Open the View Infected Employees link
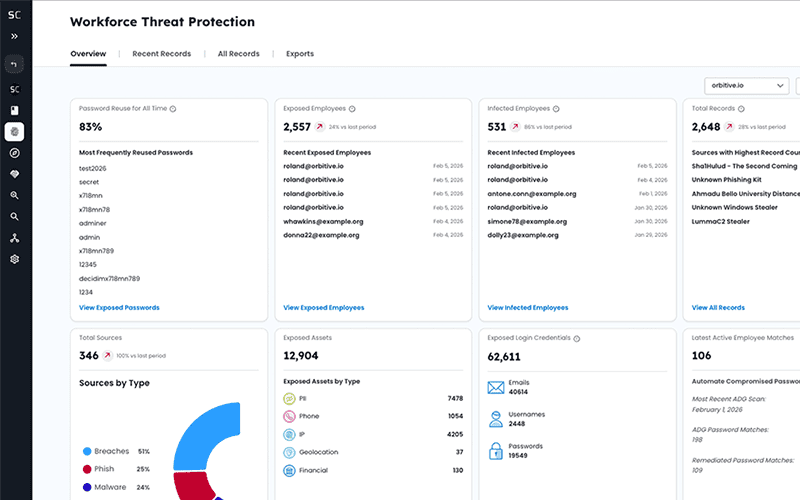The height and width of the screenshot is (500, 800). [x=528, y=308]
